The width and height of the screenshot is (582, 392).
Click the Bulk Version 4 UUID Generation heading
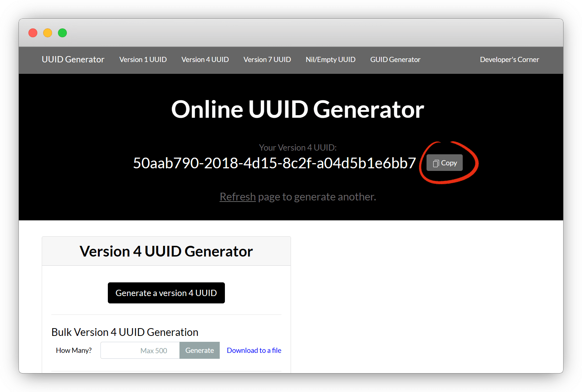pyautogui.click(x=125, y=332)
